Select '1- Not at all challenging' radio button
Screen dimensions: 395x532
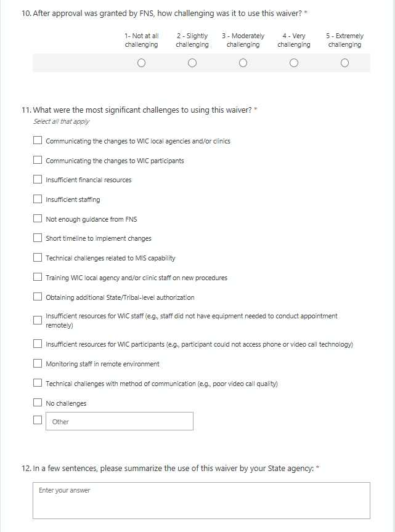(x=142, y=63)
